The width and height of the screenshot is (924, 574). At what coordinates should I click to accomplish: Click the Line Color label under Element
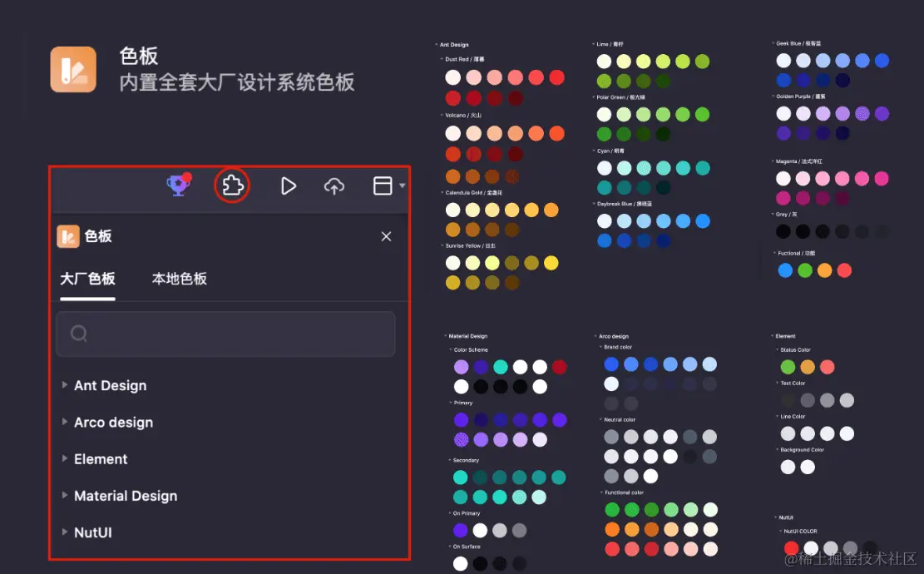pos(793,416)
